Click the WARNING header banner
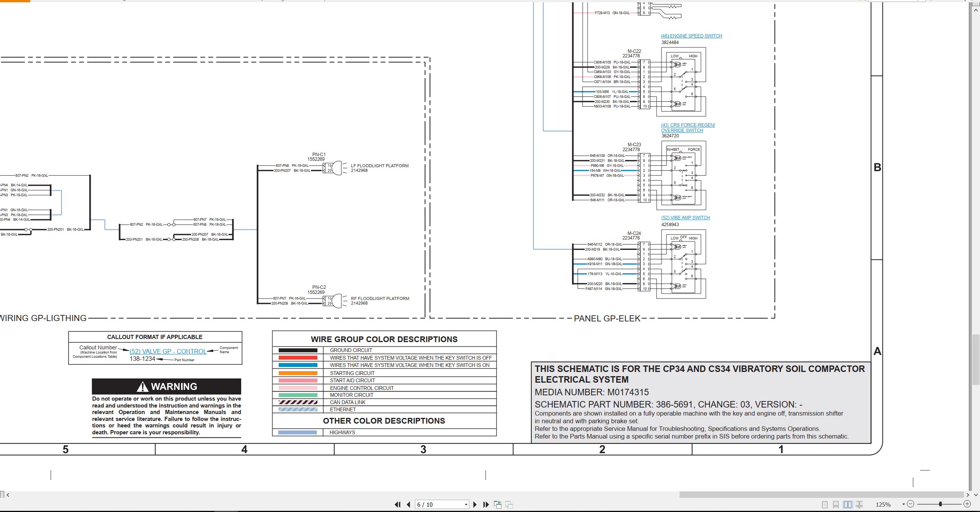Screen dimensions: 980x512 tap(167, 386)
